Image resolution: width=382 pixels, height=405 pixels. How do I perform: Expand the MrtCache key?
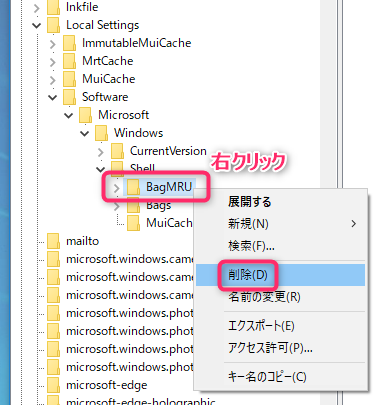(x=53, y=62)
